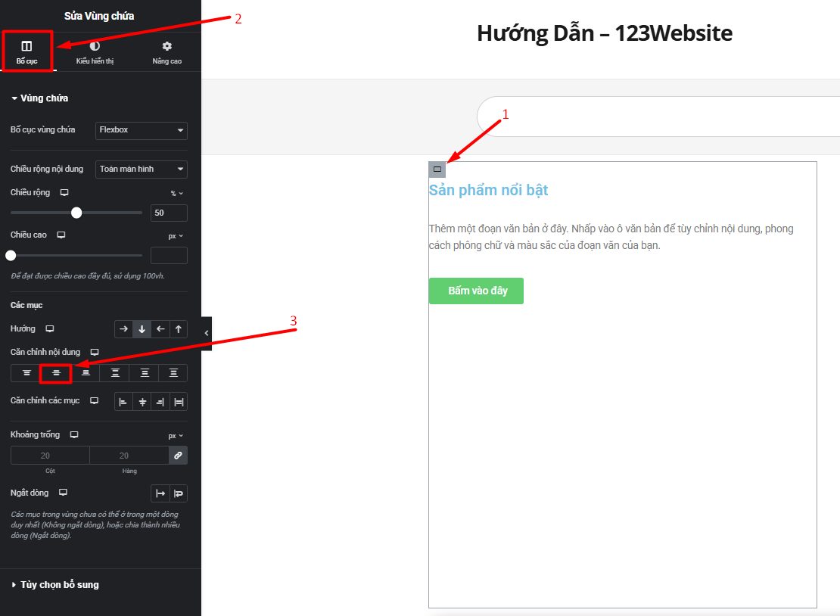This screenshot has width=840, height=616.
Task: Choose space-between justify content icon
Action: pyautogui.click(x=115, y=373)
